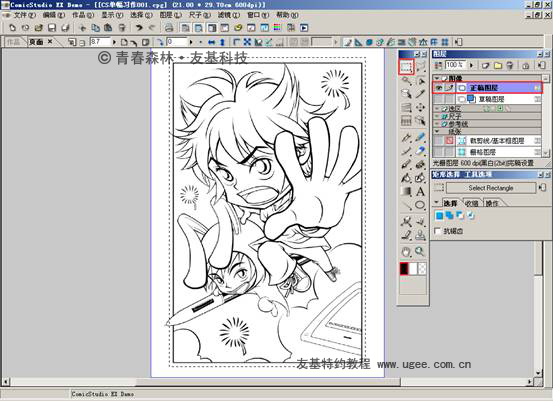This screenshot has width=553, height=401.
Task: Flip the view horizontally with blue arrow icon
Action: point(212,42)
